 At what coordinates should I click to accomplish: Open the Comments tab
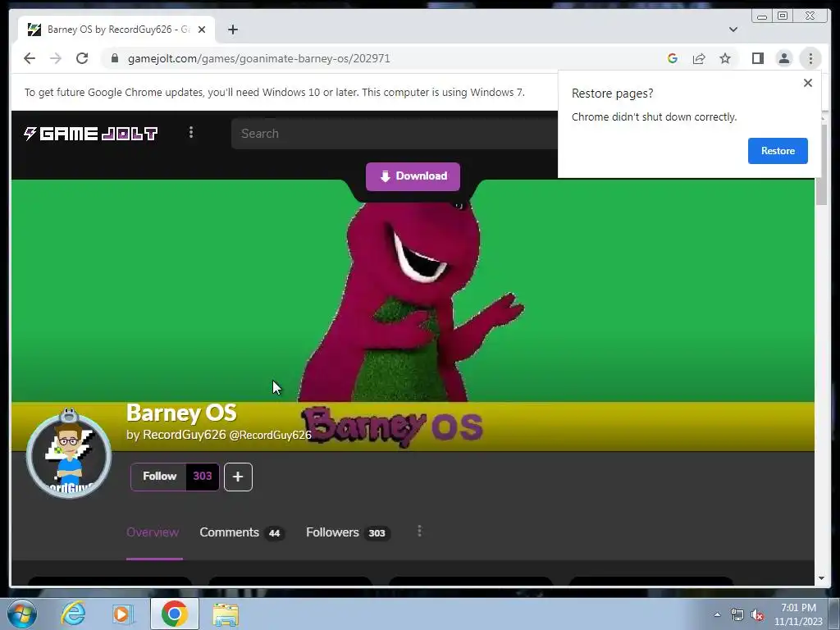[x=242, y=532]
